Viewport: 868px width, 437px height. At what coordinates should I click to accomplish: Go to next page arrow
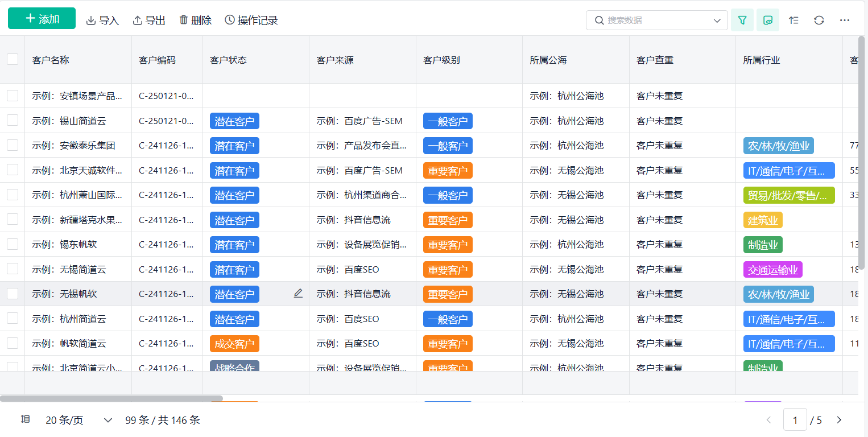839,420
